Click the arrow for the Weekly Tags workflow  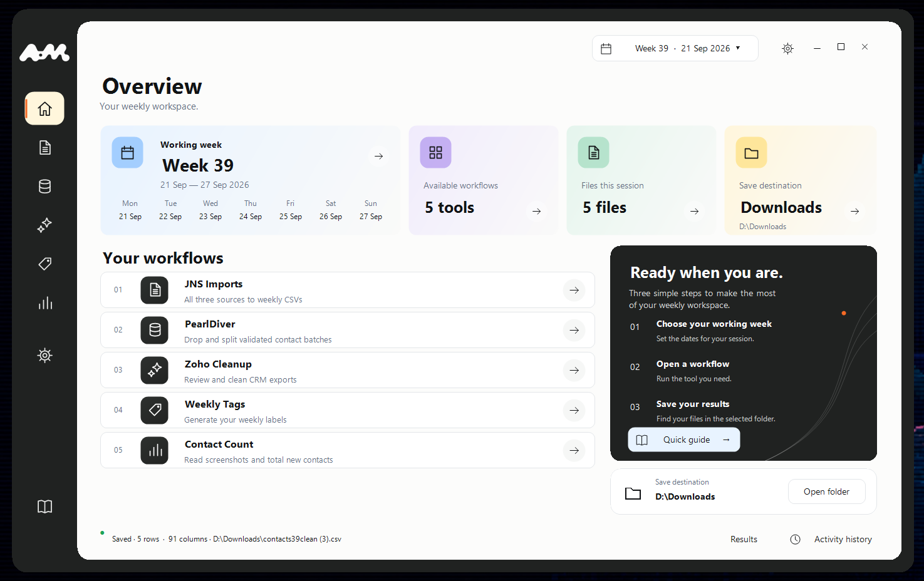574,410
